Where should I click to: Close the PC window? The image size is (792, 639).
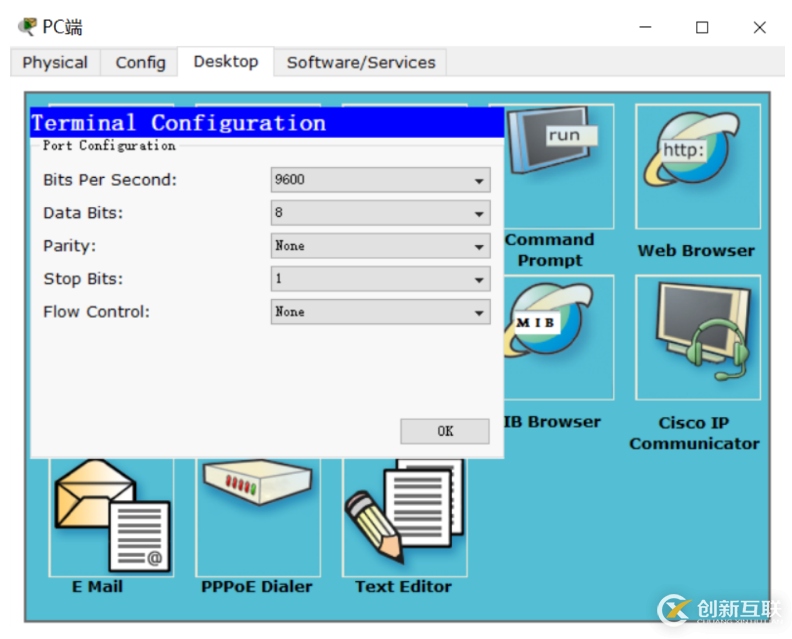point(760,27)
